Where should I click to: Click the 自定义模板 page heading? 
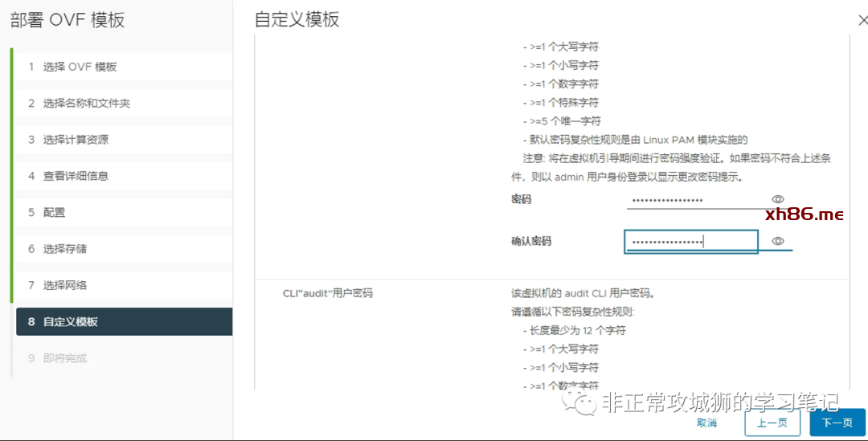[297, 20]
